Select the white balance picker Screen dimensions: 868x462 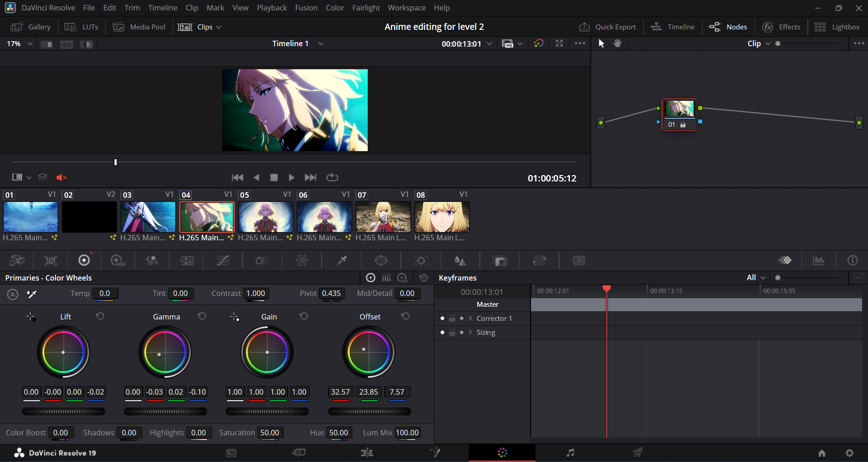point(32,294)
